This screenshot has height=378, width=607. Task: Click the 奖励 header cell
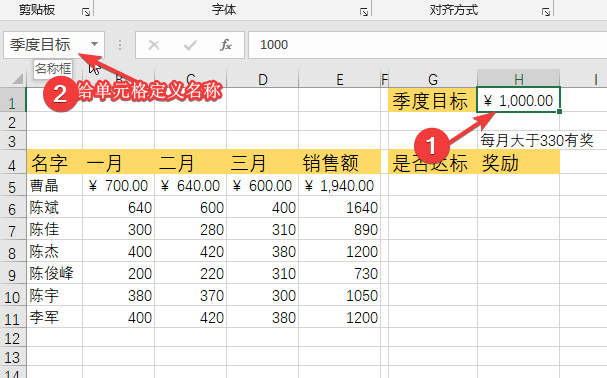pyautogui.click(x=518, y=162)
